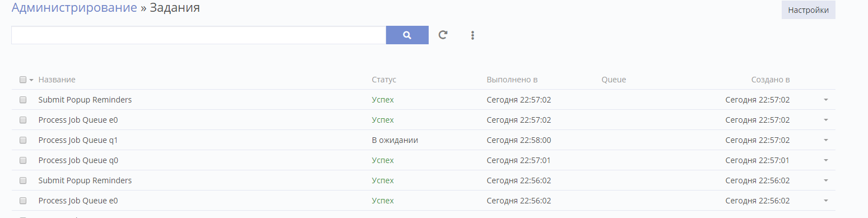Sort by Название column header
This screenshot has width=868, height=218.
pos(57,80)
